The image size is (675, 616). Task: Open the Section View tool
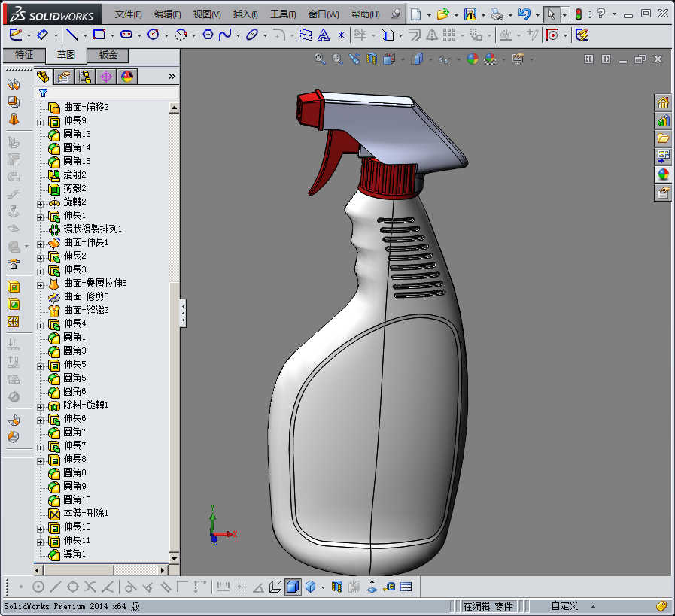coord(372,59)
